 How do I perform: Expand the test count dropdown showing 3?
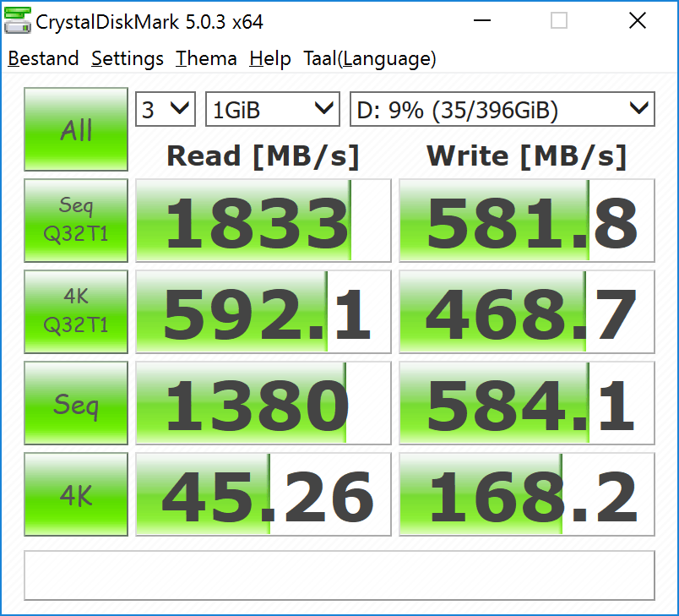[166, 109]
